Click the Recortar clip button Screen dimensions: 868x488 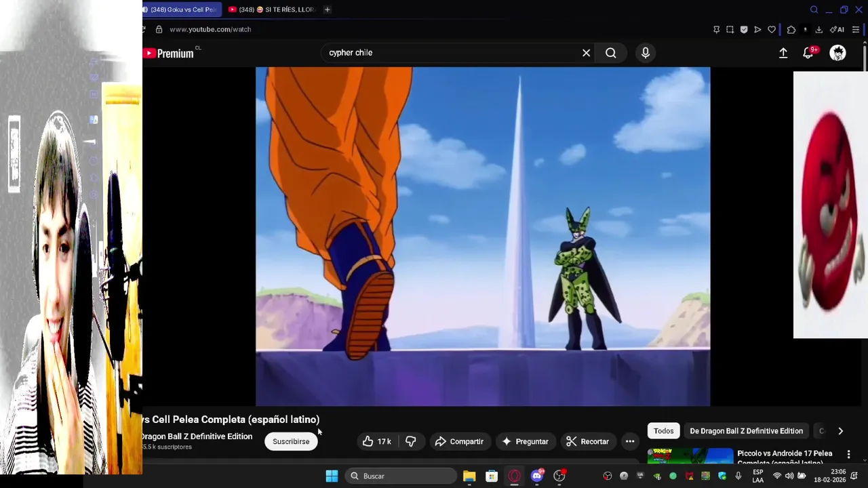587,441
